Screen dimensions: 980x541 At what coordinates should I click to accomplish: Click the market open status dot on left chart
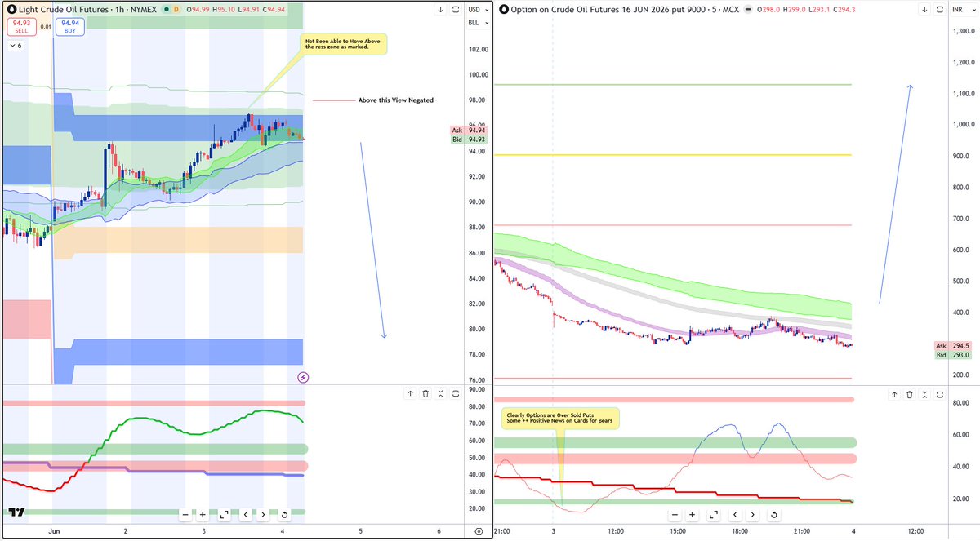tap(167, 10)
